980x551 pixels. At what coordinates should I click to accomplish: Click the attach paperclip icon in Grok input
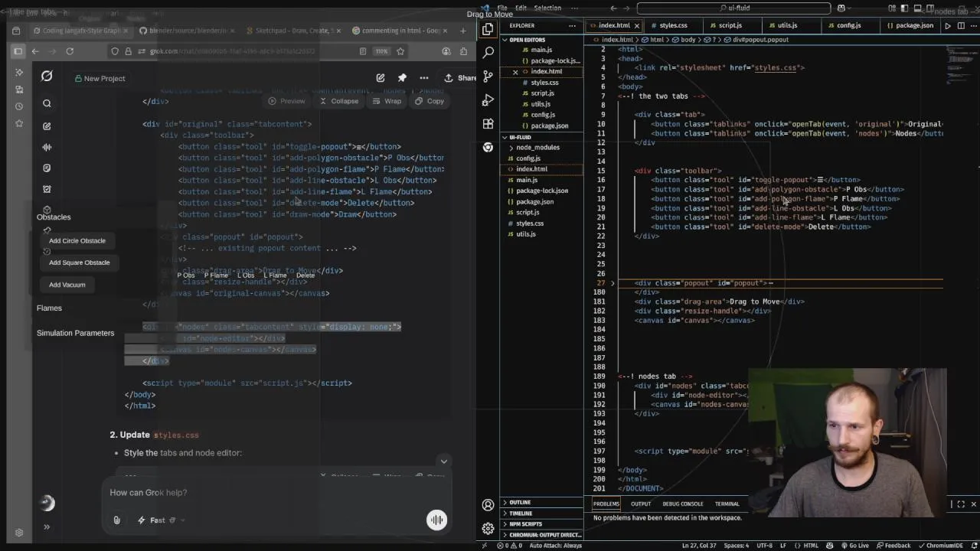tap(116, 520)
